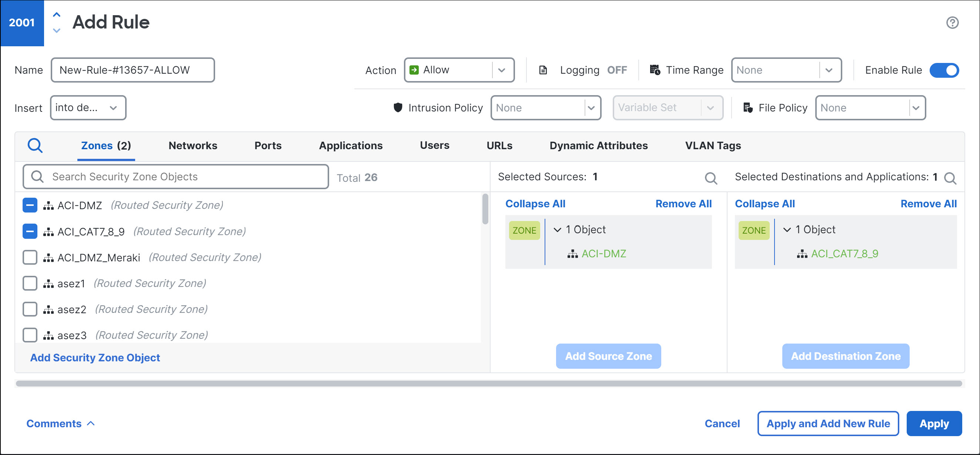Click Add Security Zone Object link

pyautogui.click(x=95, y=357)
